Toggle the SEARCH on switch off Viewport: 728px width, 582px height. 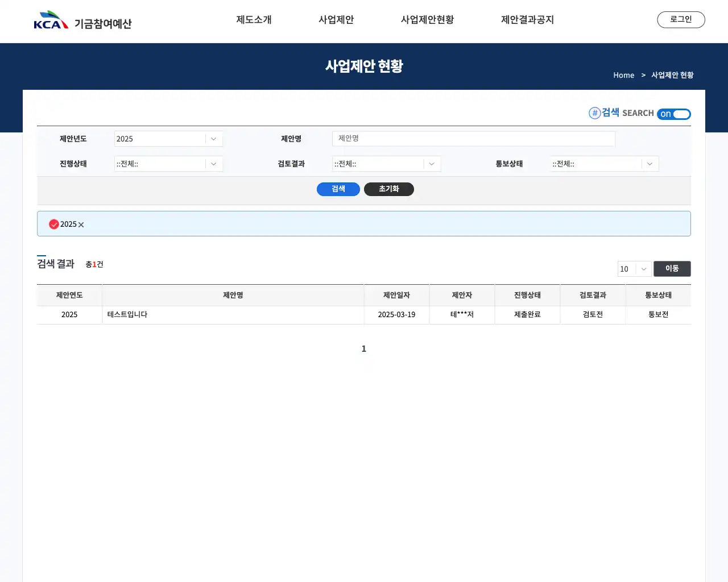674,114
